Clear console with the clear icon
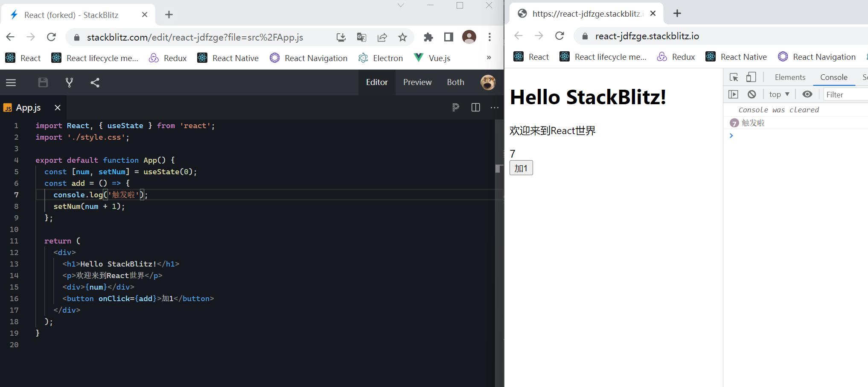The width and height of the screenshot is (868, 387). 752,94
